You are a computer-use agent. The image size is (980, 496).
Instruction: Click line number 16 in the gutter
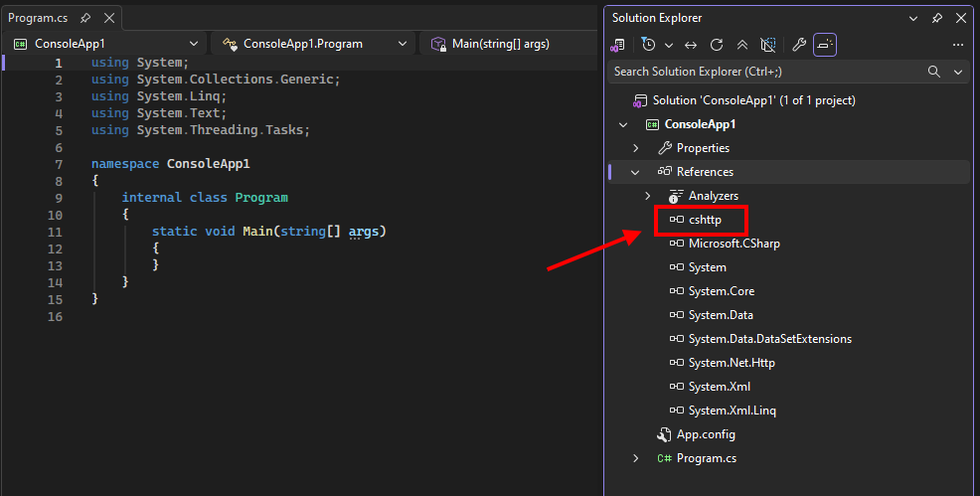(55, 317)
